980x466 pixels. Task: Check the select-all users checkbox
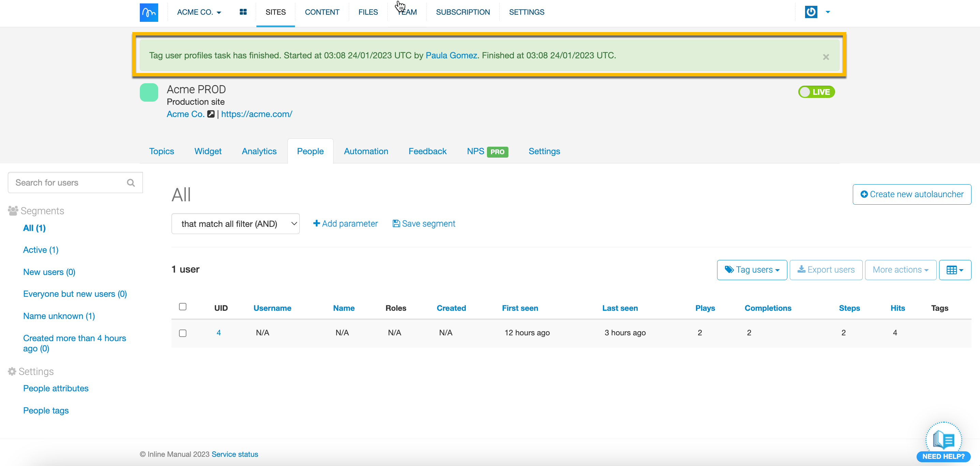click(183, 307)
